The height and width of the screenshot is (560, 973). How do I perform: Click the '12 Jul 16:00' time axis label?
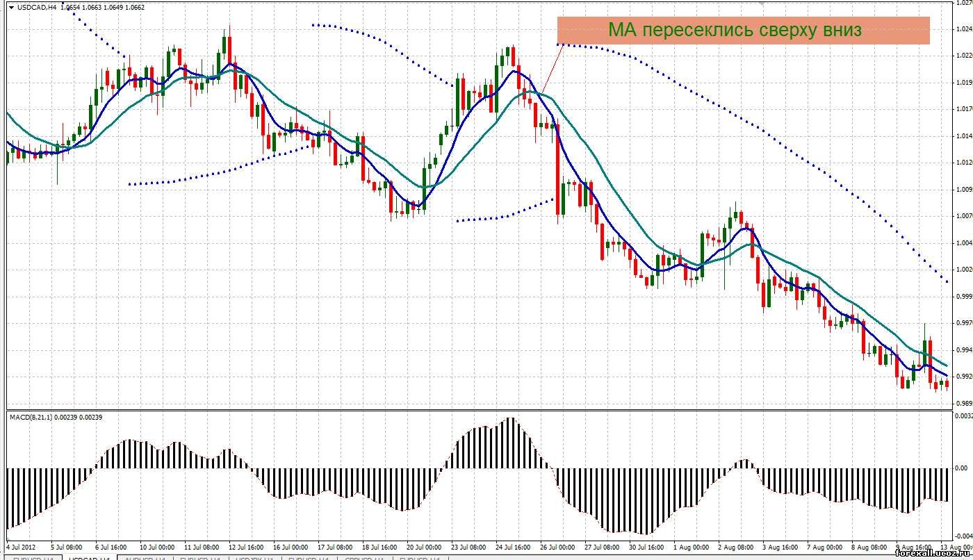pyautogui.click(x=246, y=547)
